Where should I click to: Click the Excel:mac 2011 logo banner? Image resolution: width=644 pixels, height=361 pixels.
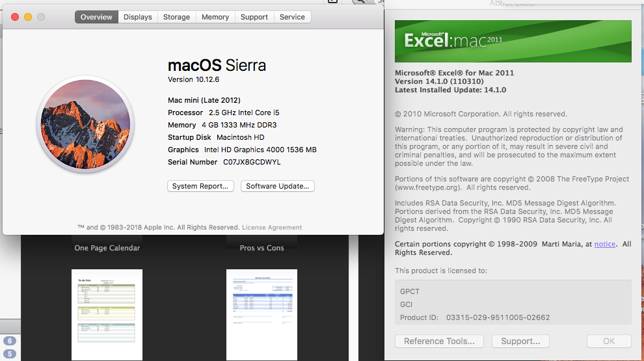(x=513, y=41)
